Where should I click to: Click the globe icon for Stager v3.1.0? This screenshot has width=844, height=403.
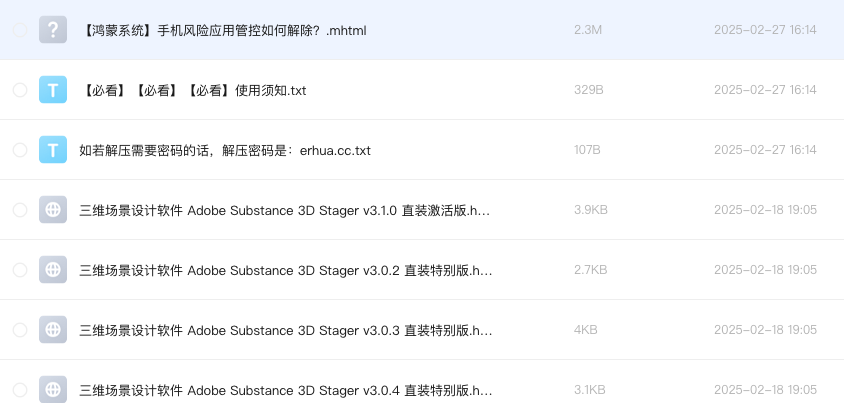[53, 210]
